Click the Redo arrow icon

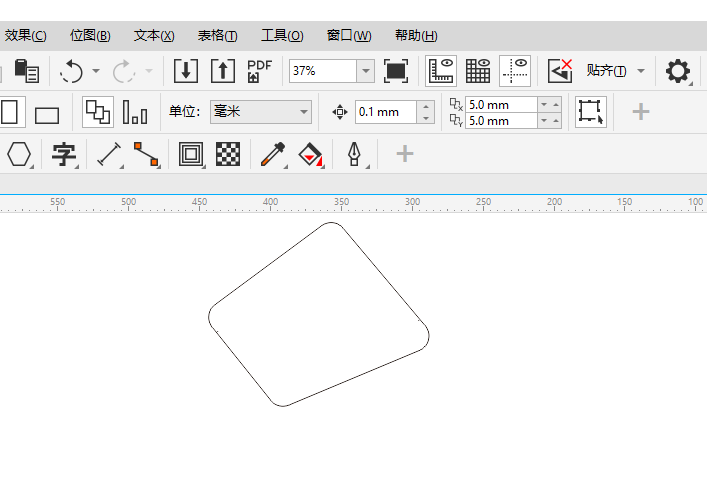coord(124,71)
